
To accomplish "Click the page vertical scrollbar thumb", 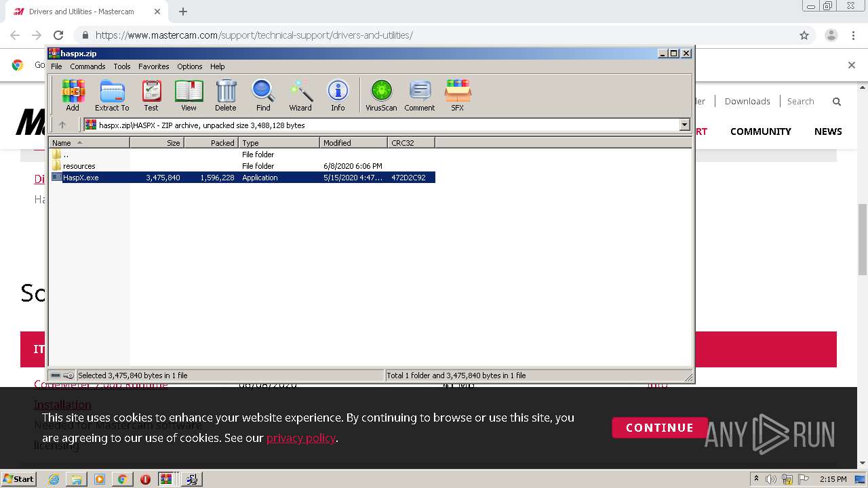I will 863,239.
